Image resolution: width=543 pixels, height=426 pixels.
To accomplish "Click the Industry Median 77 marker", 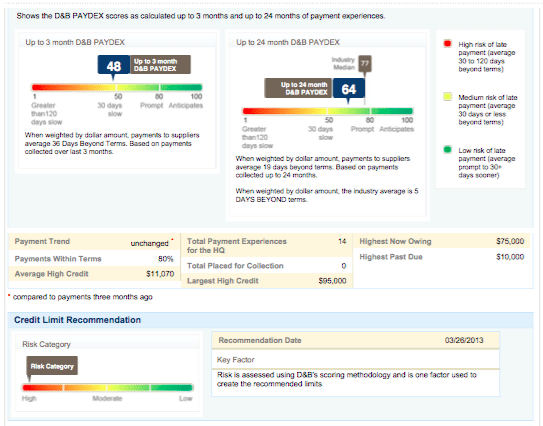I will point(365,63).
